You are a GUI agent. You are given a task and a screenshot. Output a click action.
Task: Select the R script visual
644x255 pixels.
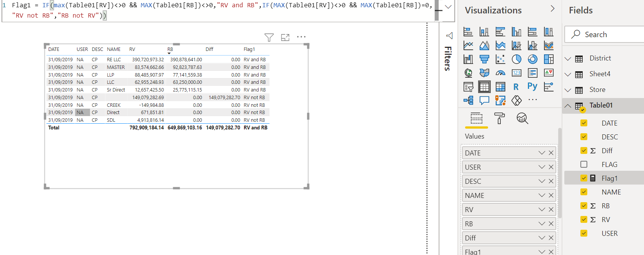click(516, 87)
